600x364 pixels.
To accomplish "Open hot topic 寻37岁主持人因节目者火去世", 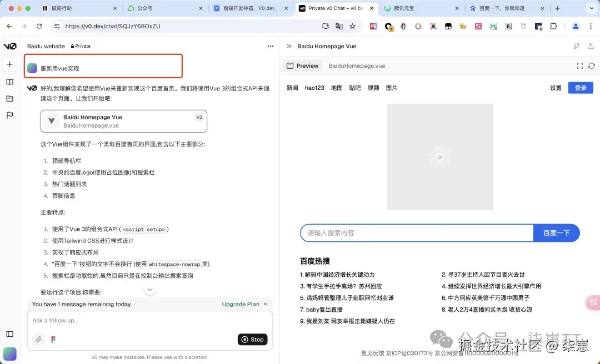I will click(x=483, y=275).
